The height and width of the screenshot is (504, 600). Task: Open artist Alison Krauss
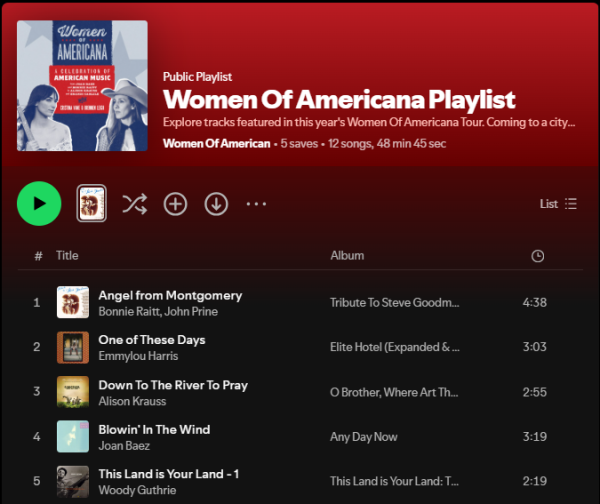[132, 401]
